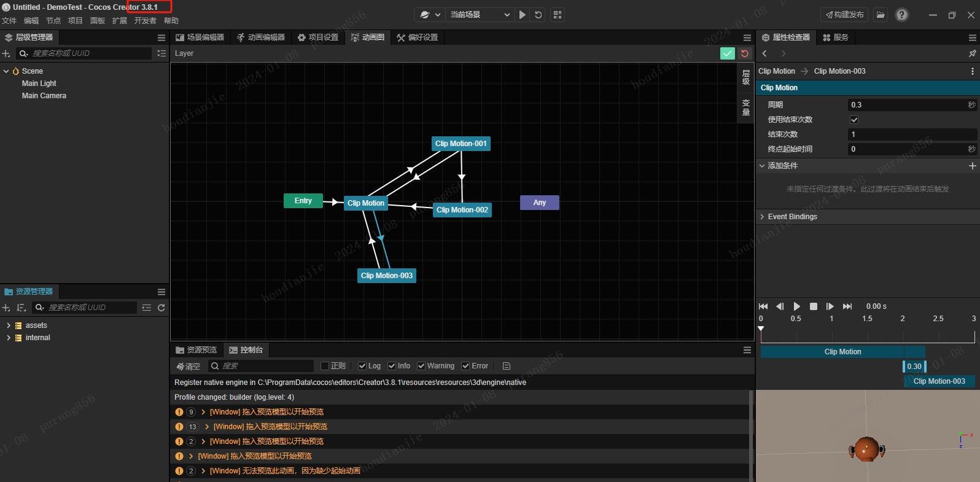This screenshot has width=980, height=482.
Task: Open the 节点 menu
Action: 53,21
